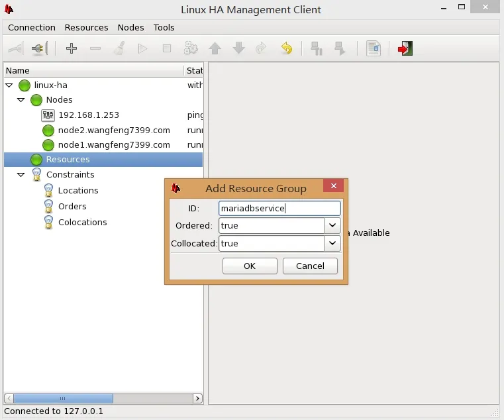Click the Ordered combo box value true
Viewport: 504px width, 420px height.
click(272, 225)
